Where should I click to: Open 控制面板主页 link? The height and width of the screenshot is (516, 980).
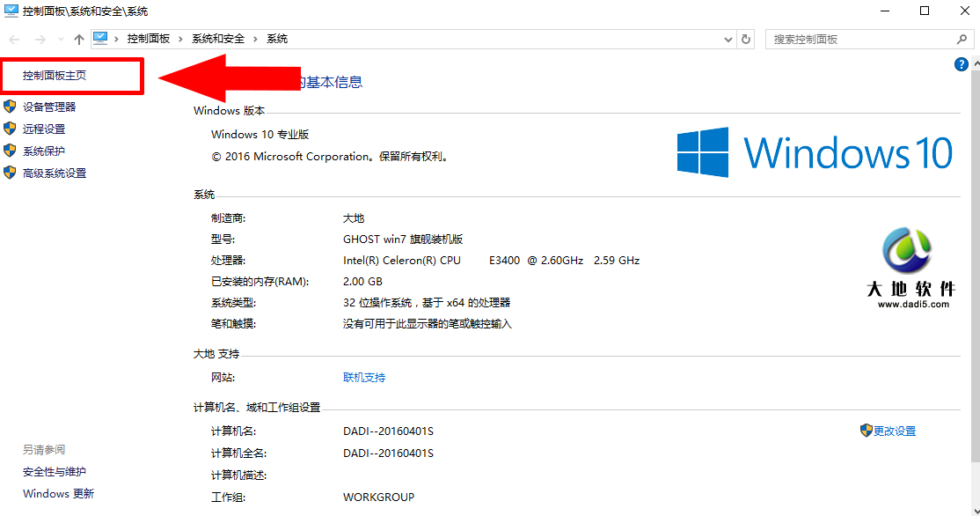pos(55,76)
